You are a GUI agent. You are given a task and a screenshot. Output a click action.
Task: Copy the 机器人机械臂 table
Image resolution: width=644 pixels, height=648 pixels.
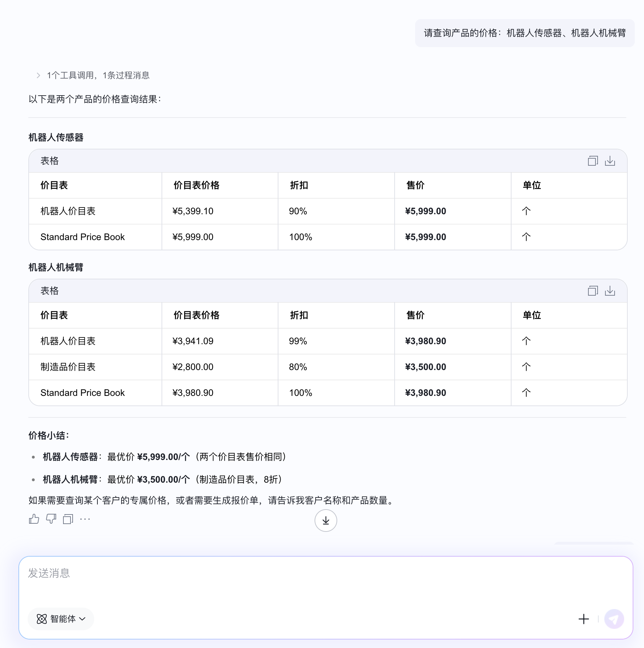[593, 291]
